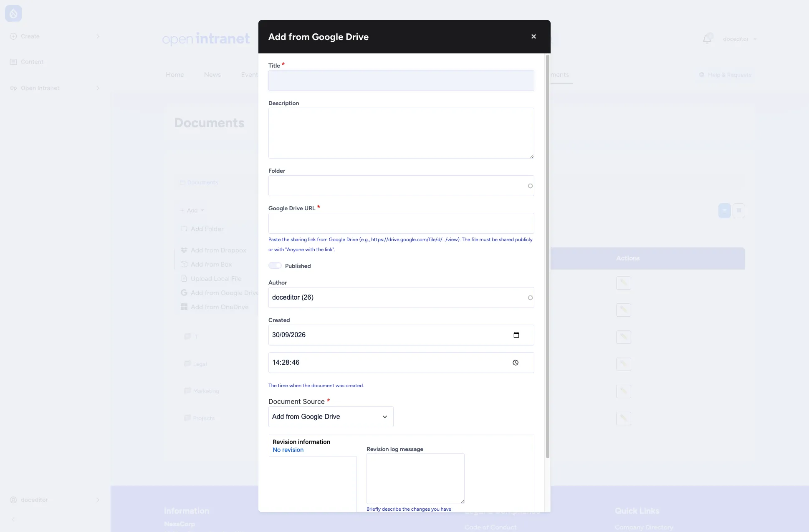
Task: Click the Revision information tab
Action: click(313, 446)
